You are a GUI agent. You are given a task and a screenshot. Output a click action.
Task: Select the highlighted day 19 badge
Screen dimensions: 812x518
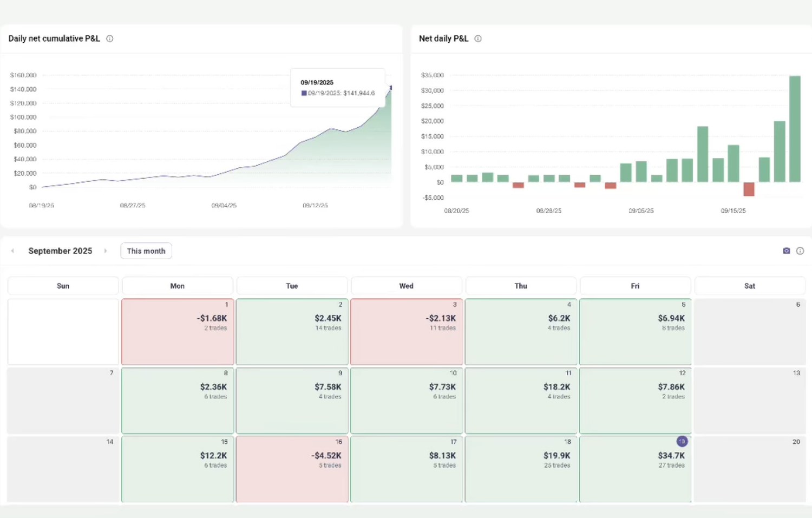(x=682, y=441)
